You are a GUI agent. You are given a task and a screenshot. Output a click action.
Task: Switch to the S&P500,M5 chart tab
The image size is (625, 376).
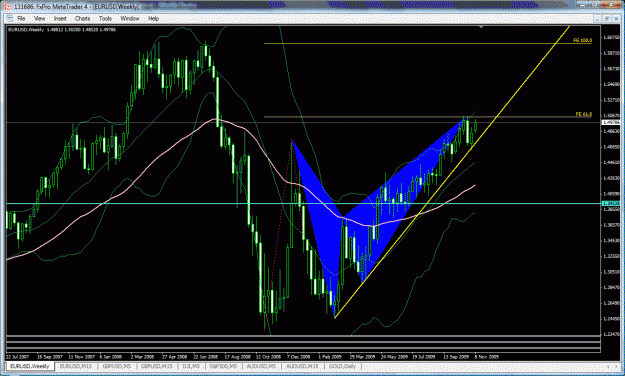pos(223,366)
